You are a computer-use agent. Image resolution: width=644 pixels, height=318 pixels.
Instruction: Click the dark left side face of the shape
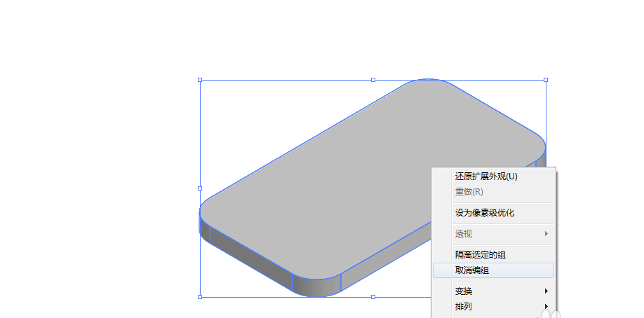coord(250,260)
